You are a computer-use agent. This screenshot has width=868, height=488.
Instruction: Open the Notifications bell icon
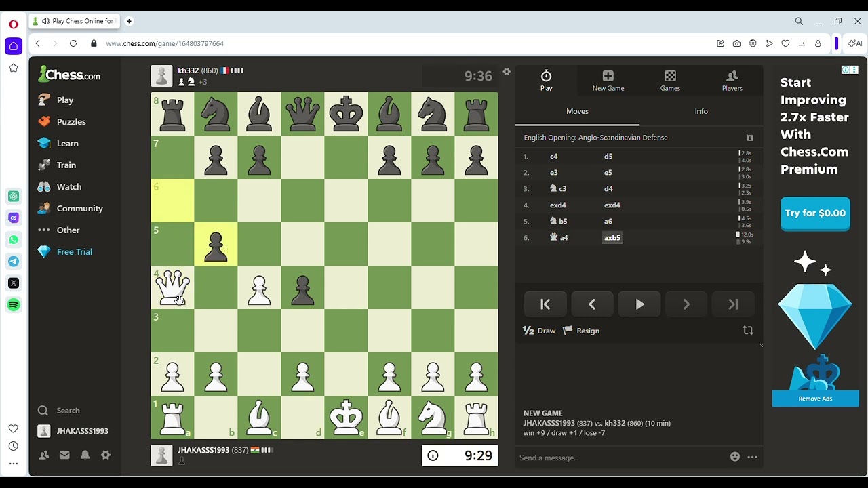point(85,455)
